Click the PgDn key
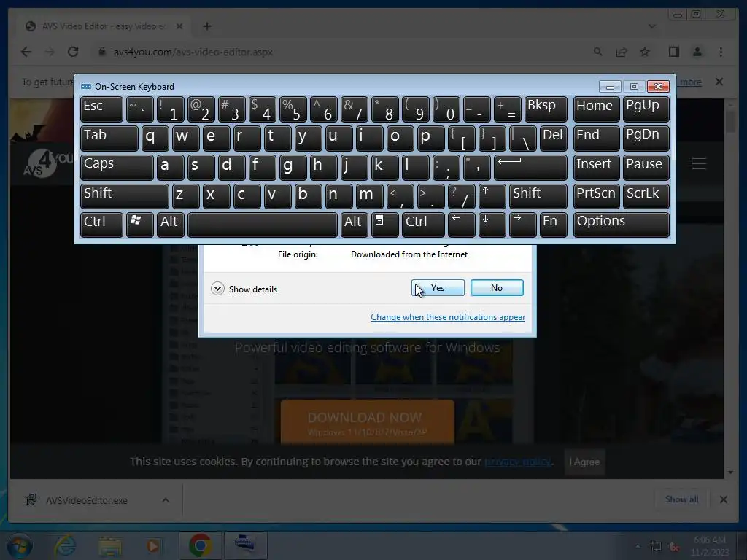Viewport: 747px width, 560px height. [x=646, y=138]
